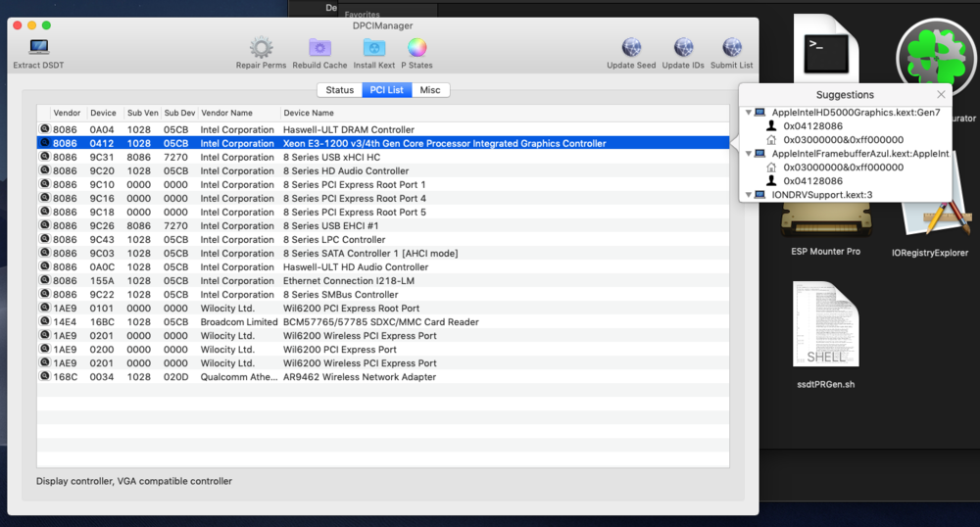Select 0x03000000&0xff000000 under AppleIntelHD5000Graphics.kext
Image resolution: width=980 pixels, height=527 pixels.
843,140
